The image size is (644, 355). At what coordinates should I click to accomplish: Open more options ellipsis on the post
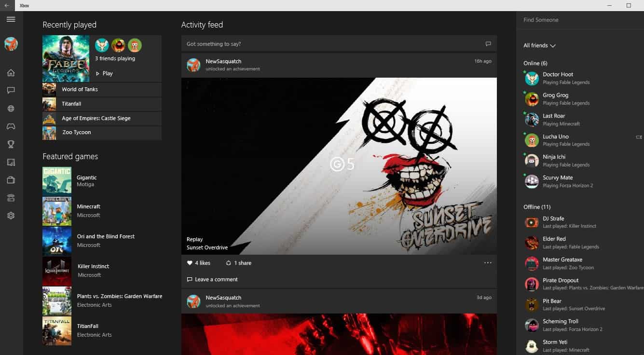pyautogui.click(x=488, y=263)
